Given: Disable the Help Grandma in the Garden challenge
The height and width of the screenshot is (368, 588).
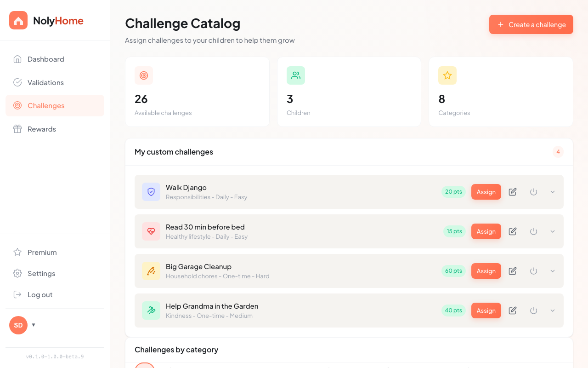Looking at the screenshot, I should (533, 310).
